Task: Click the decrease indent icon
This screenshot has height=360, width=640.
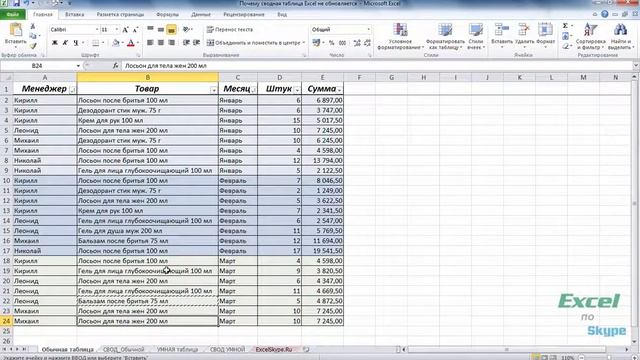Action: (186, 42)
